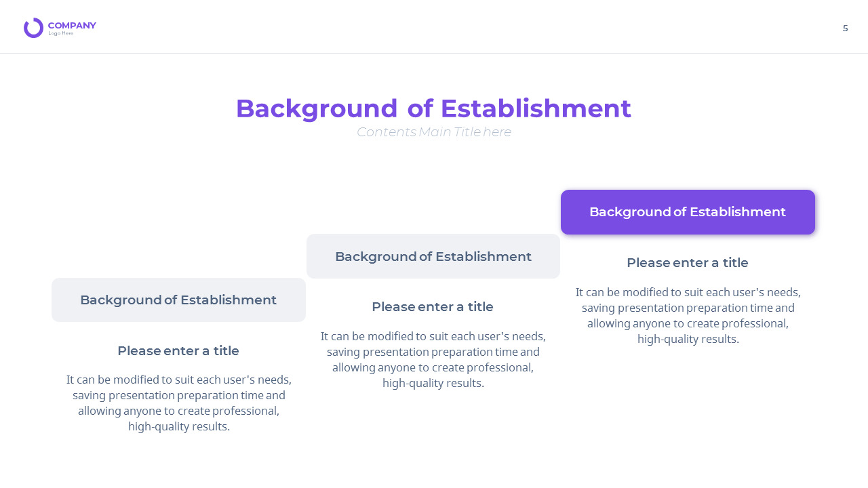Select the COMPANY logo text
The width and height of the screenshot is (868, 488).
pyautogui.click(x=72, y=26)
